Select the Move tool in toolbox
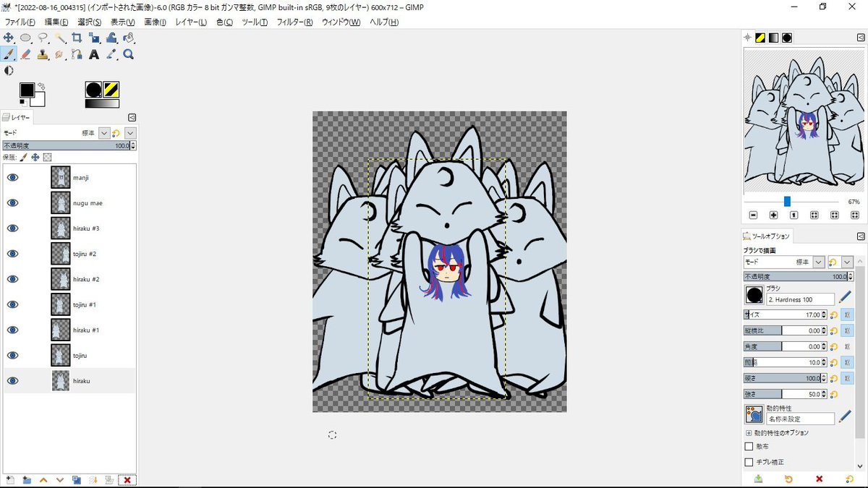The width and height of the screenshot is (868, 488). [9, 38]
